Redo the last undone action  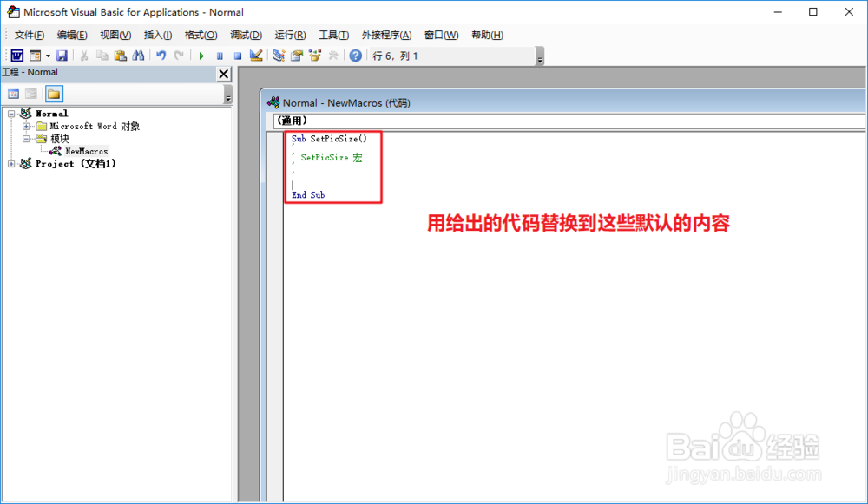point(179,56)
